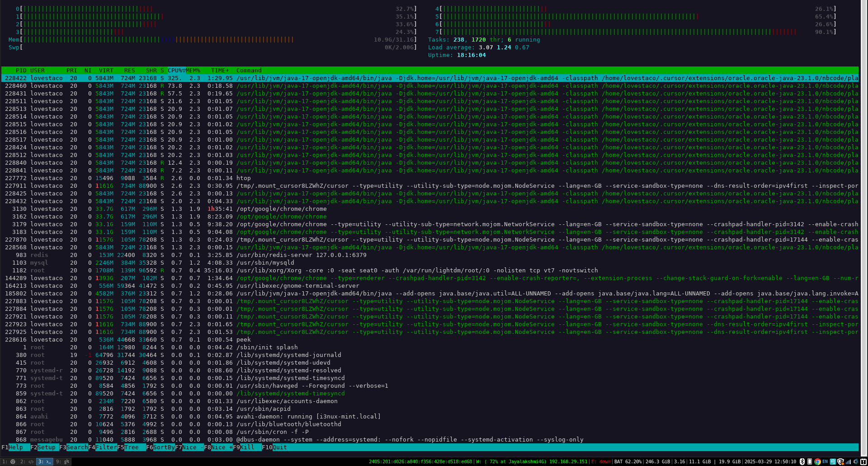Select workspace 3 terminal
The image size is (868, 466).
point(45,461)
